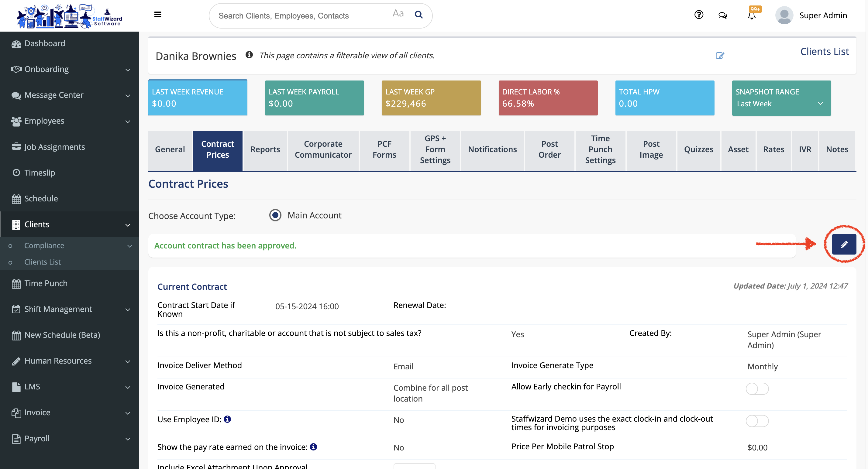The image size is (868, 469).
Task: Enable Allow Early checkin for Payroll toggle
Action: point(757,389)
